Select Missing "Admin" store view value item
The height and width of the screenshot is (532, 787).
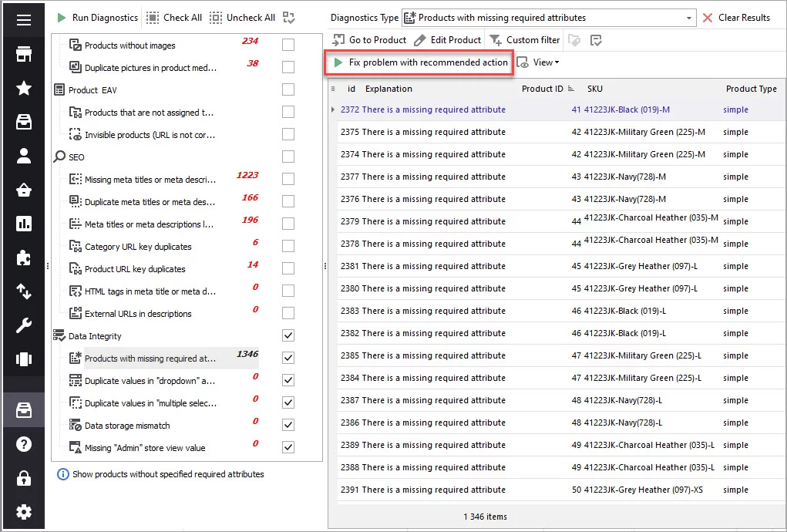pyautogui.click(x=145, y=448)
